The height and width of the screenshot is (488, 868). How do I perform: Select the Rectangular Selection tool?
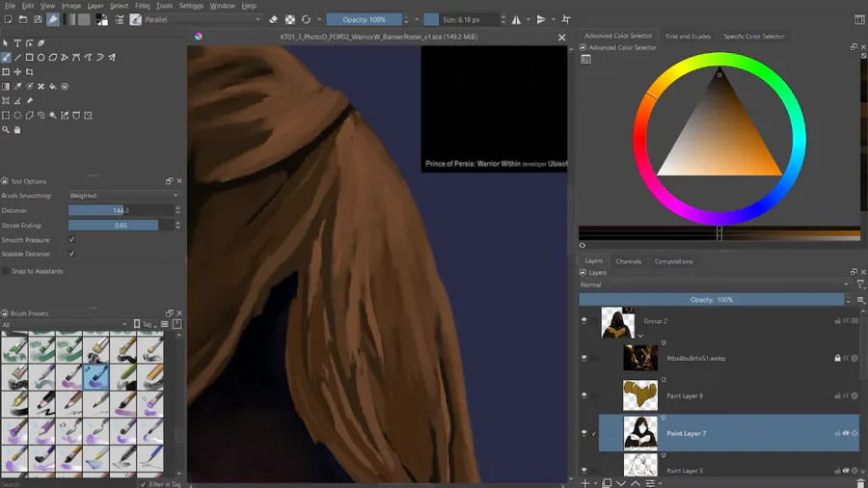click(x=6, y=116)
